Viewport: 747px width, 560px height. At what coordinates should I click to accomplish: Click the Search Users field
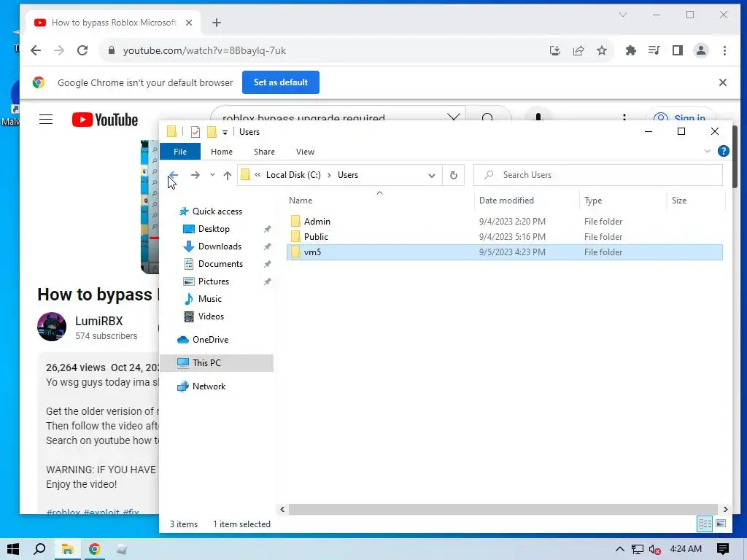(598, 175)
